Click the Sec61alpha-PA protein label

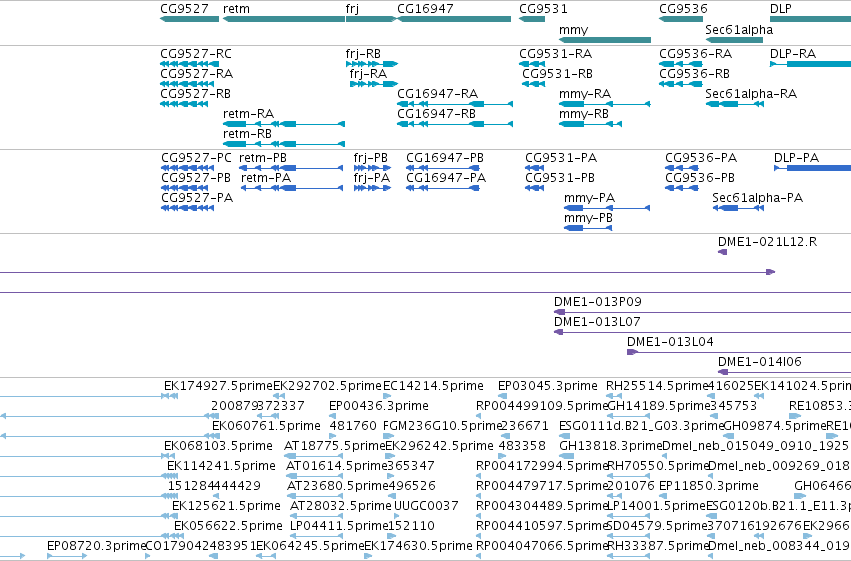(758, 198)
